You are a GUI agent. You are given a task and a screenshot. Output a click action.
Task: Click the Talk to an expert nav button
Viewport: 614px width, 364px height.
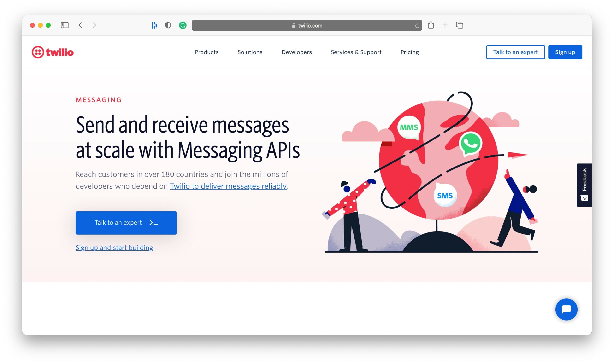tap(515, 52)
